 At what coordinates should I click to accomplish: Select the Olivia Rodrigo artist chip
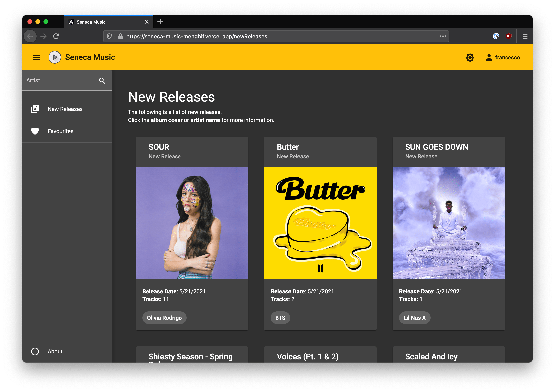164,318
